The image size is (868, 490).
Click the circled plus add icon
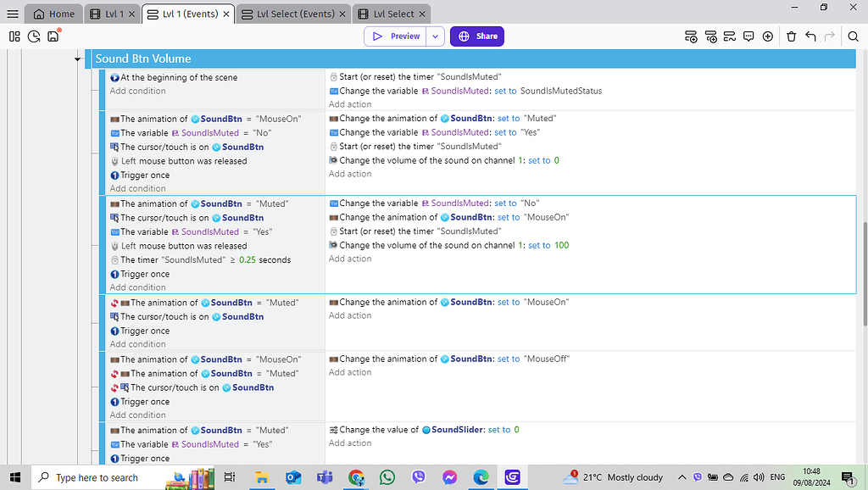(x=768, y=36)
